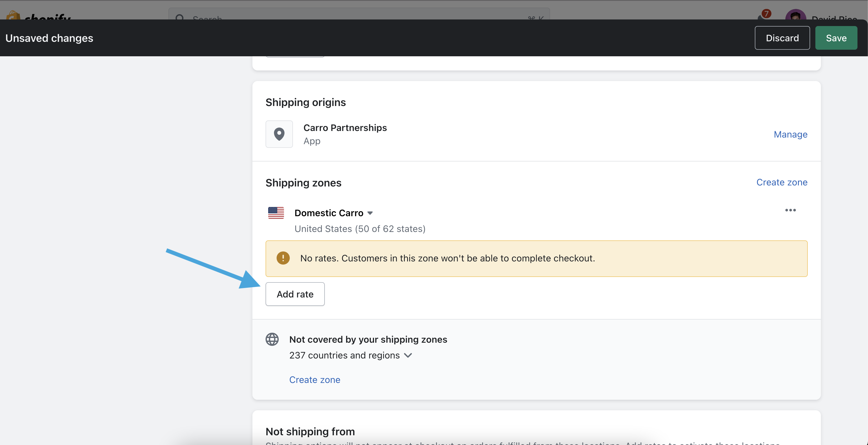Image resolution: width=868 pixels, height=445 pixels.
Task: Click the Not covered by your shipping zones heading
Action: pos(368,339)
